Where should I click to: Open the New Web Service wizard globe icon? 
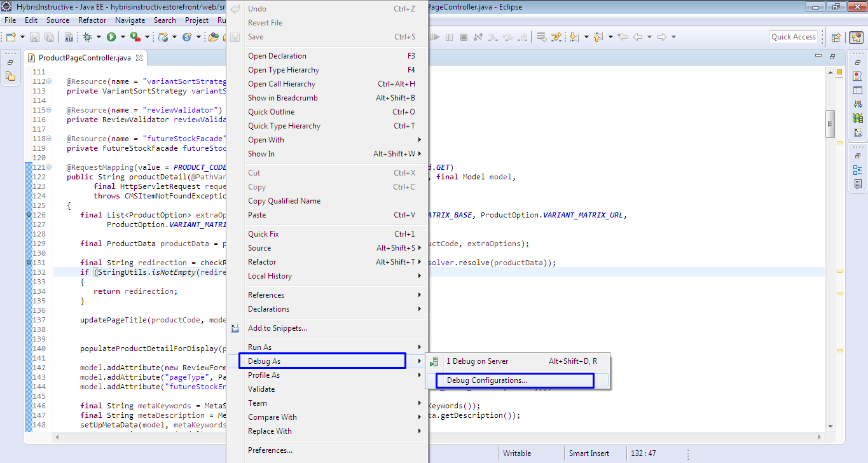(165, 36)
